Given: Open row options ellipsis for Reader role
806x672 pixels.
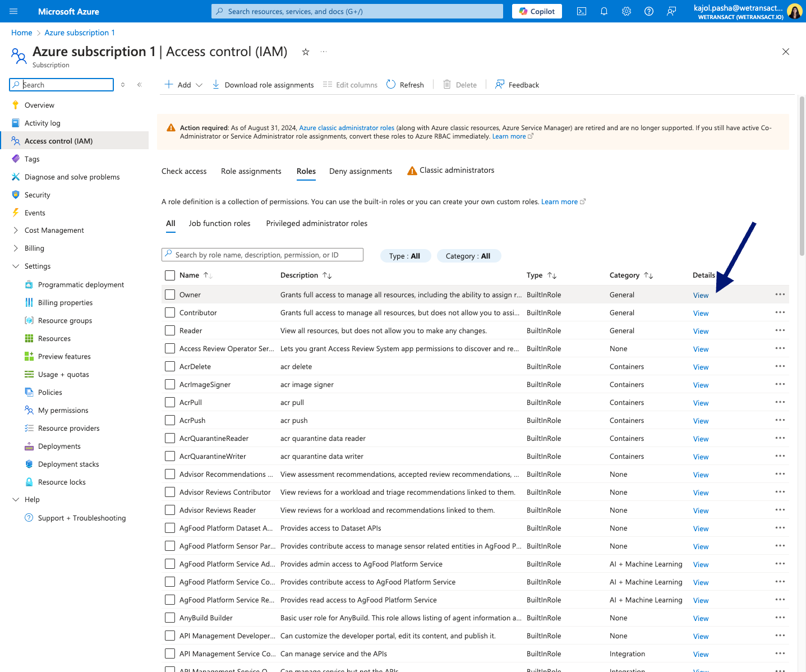Looking at the screenshot, I should (x=780, y=330).
